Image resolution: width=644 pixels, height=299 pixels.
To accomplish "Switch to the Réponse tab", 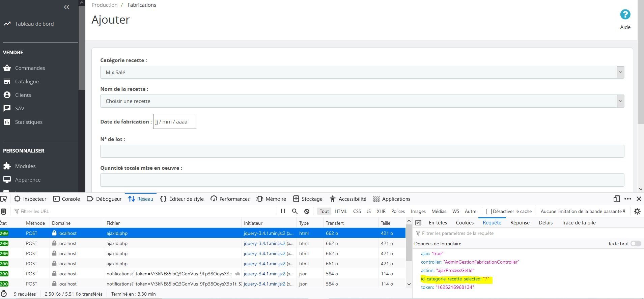I will [520, 223].
